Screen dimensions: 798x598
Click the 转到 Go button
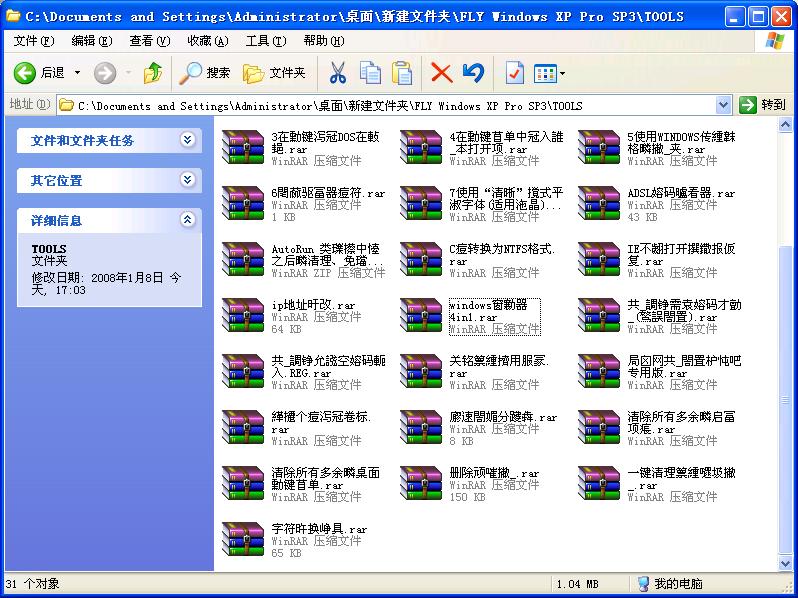click(762, 105)
